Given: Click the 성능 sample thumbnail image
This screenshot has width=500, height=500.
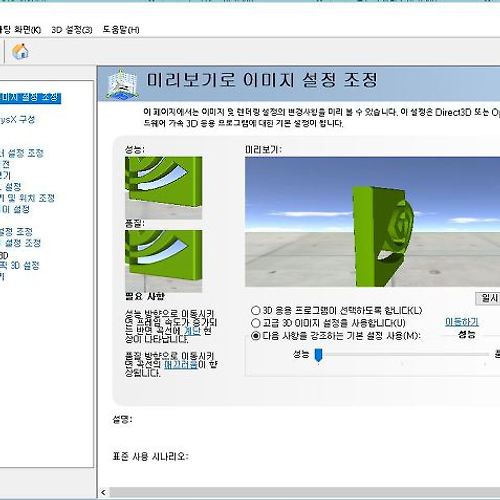Looking at the screenshot, I should [x=163, y=188].
